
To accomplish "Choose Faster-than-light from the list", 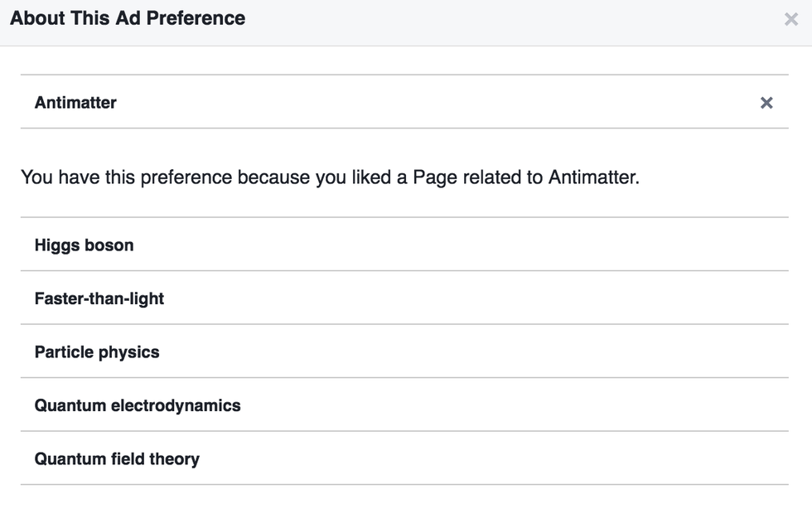I will point(99,298).
